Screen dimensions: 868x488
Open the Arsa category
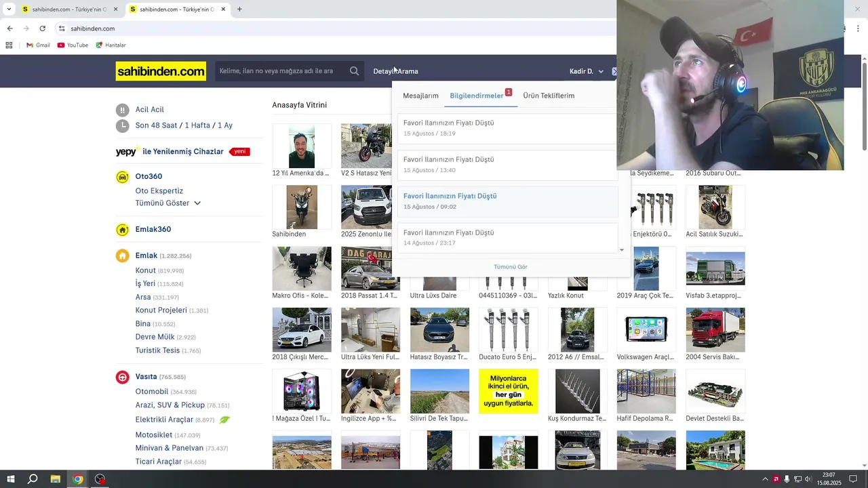pyautogui.click(x=143, y=297)
